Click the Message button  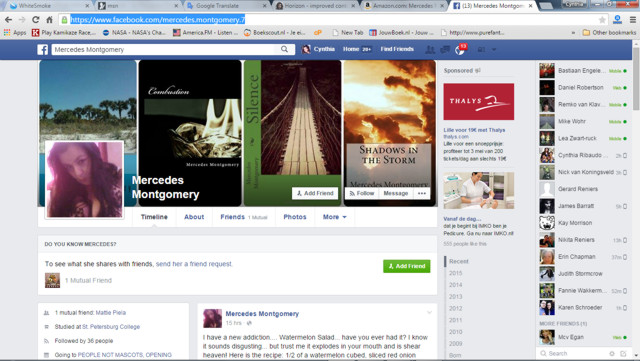(x=396, y=193)
